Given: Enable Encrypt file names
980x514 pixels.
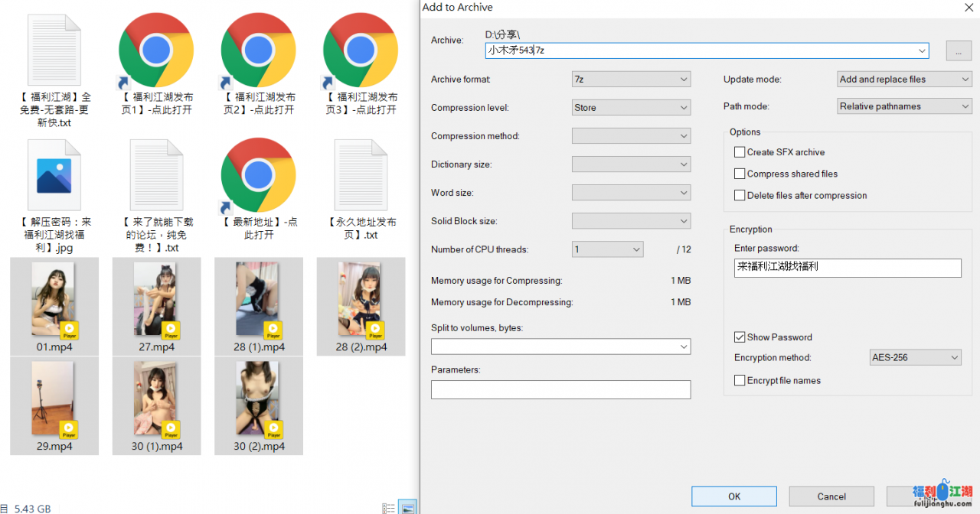Looking at the screenshot, I should [x=740, y=380].
